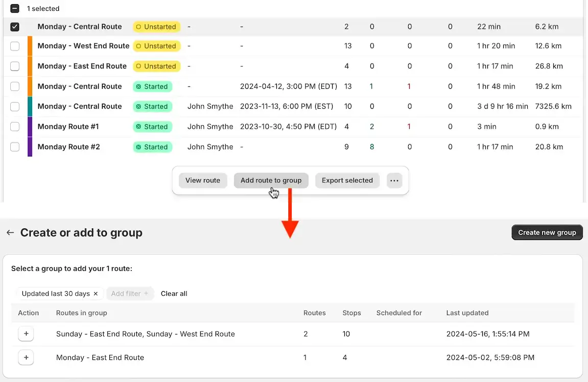Click Add route to group button
Screen dimensions: 588x382
(271, 180)
